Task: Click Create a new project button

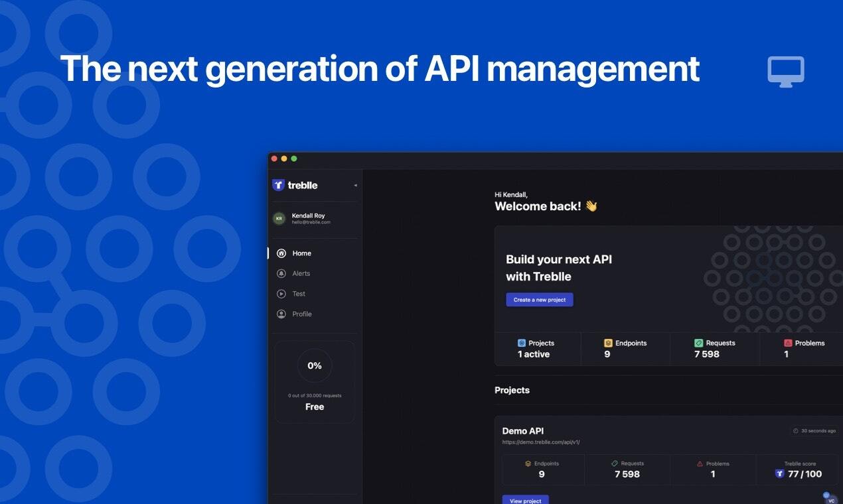Action: [x=540, y=300]
